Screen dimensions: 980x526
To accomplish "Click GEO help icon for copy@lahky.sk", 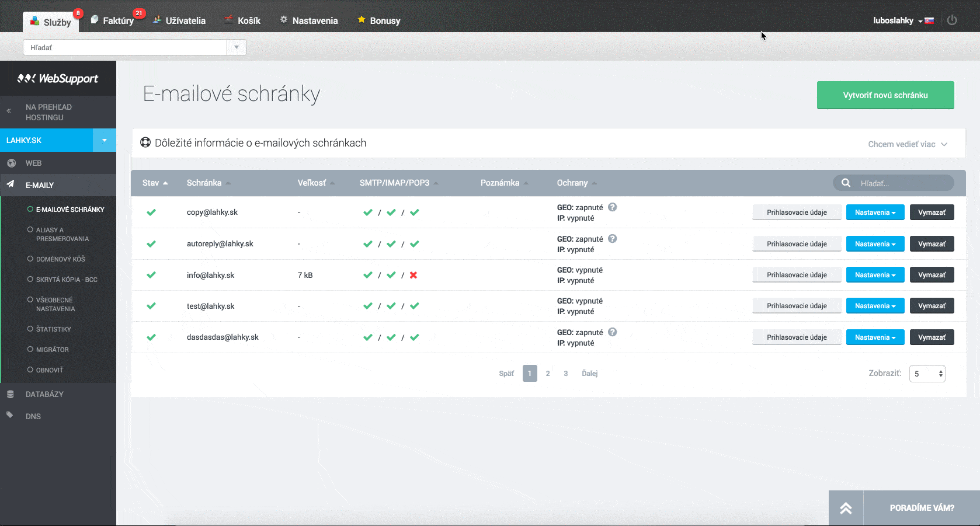I will pyautogui.click(x=612, y=207).
